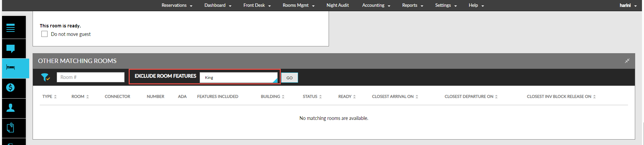Viewport: 644px width, 145px height.
Task: Sort by the TYPE column
Action: [x=50, y=97]
